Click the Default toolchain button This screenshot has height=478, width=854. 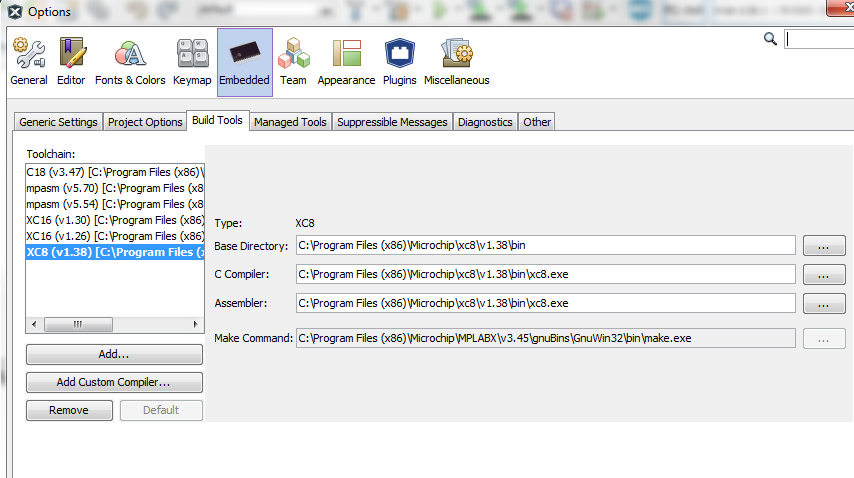[x=161, y=410]
